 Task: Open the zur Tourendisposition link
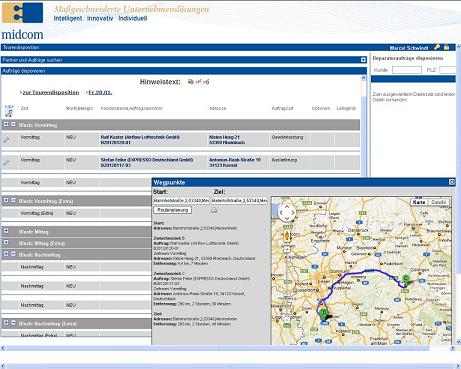coord(51,92)
